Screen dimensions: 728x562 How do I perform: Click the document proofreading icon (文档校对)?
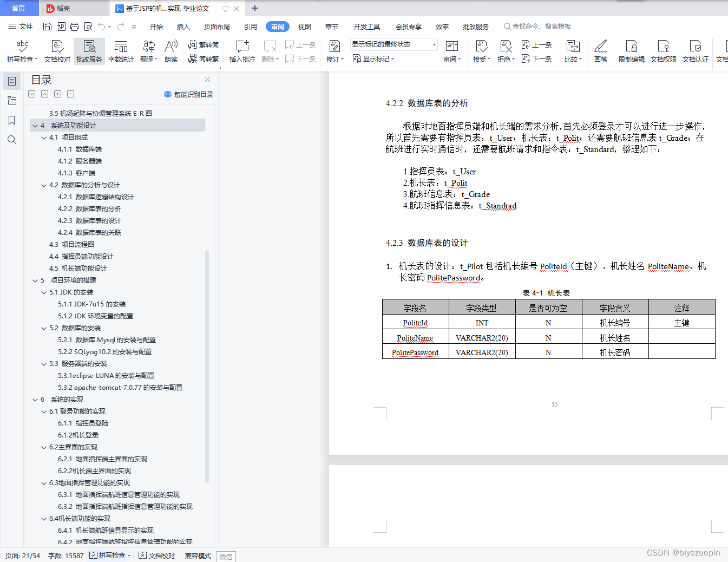57,51
